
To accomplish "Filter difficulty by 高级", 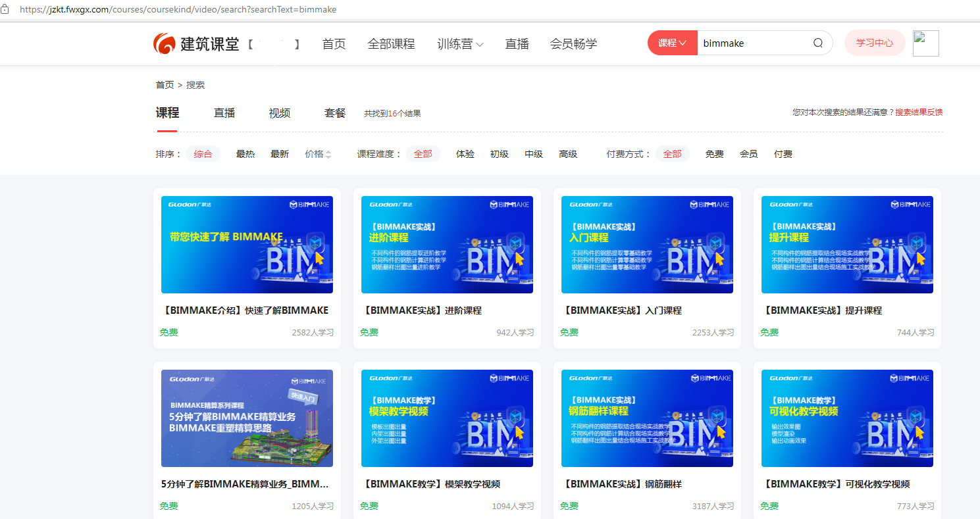I will tap(568, 154).
